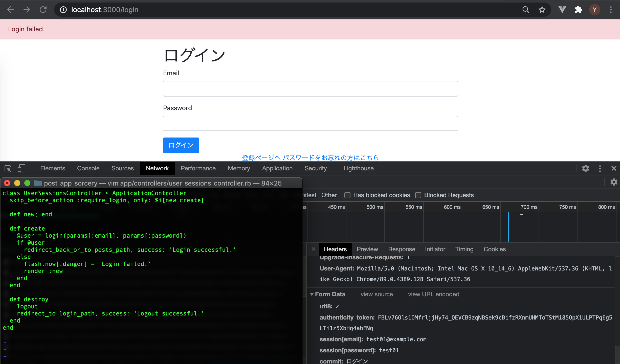Filter requests by Other type
This screenshot has width=620, height=364.
329,195
